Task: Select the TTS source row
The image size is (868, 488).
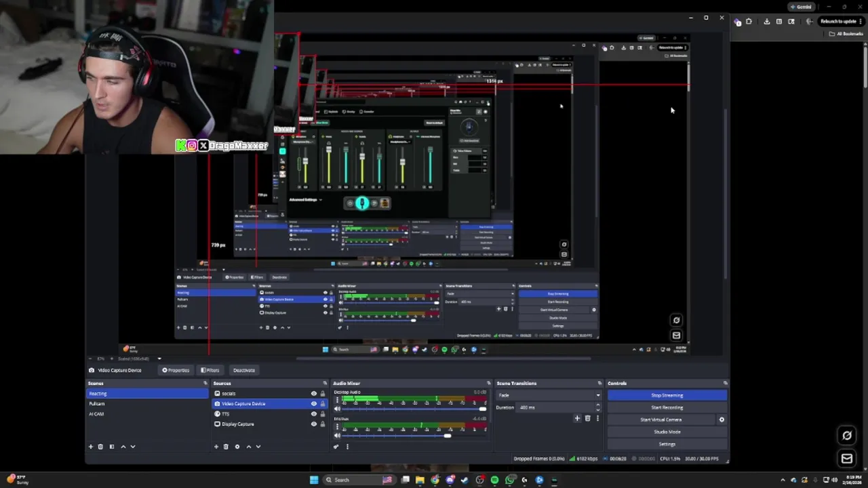Action: (270, 414)
